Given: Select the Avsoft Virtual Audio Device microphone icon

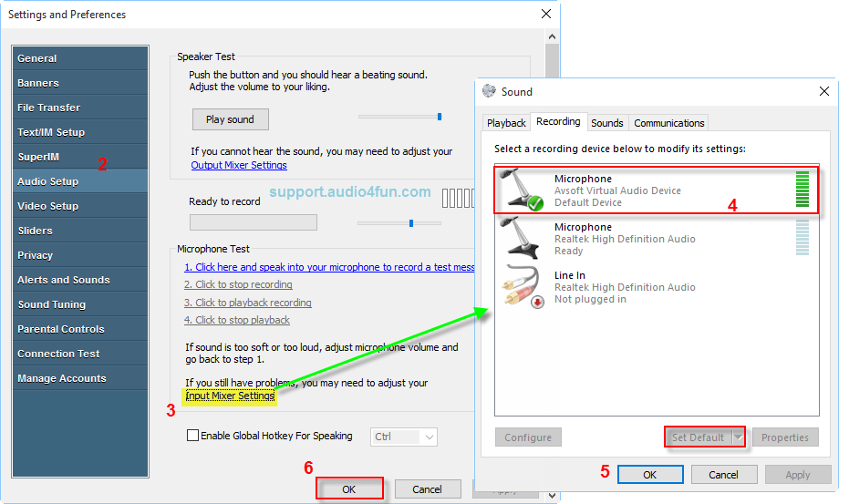Looking at the screenshot, I should coord(523,190).
